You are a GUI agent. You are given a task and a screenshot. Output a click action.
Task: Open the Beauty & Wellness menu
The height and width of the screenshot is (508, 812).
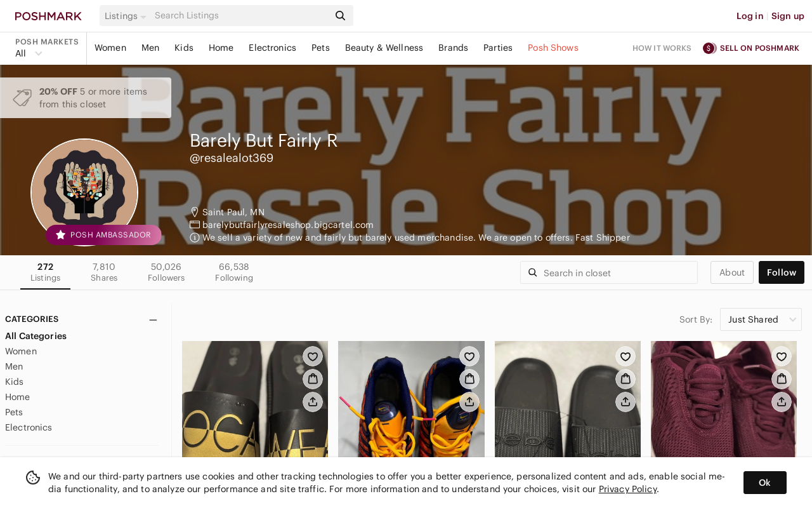(384, 48)
